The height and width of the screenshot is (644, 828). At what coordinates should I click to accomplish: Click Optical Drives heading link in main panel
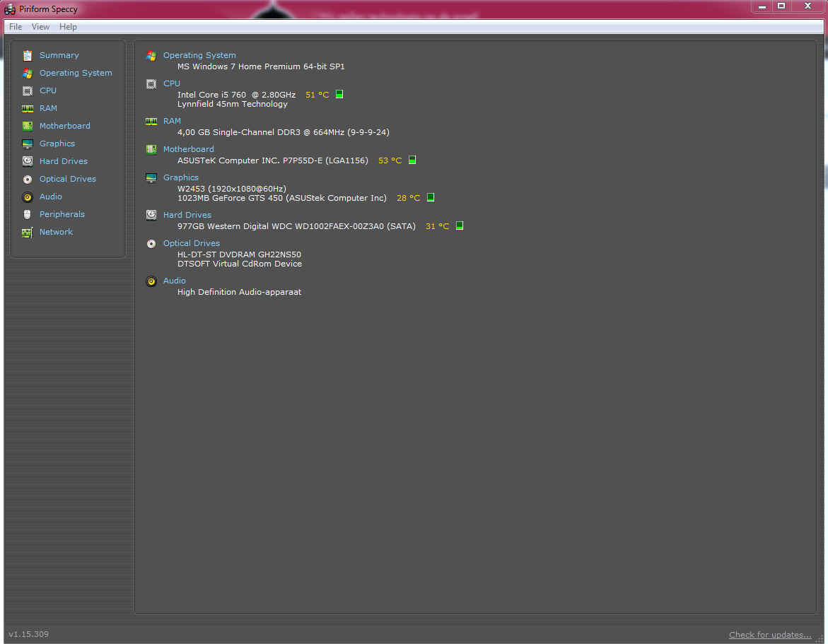pyautogui.click(x=192, y=243)
